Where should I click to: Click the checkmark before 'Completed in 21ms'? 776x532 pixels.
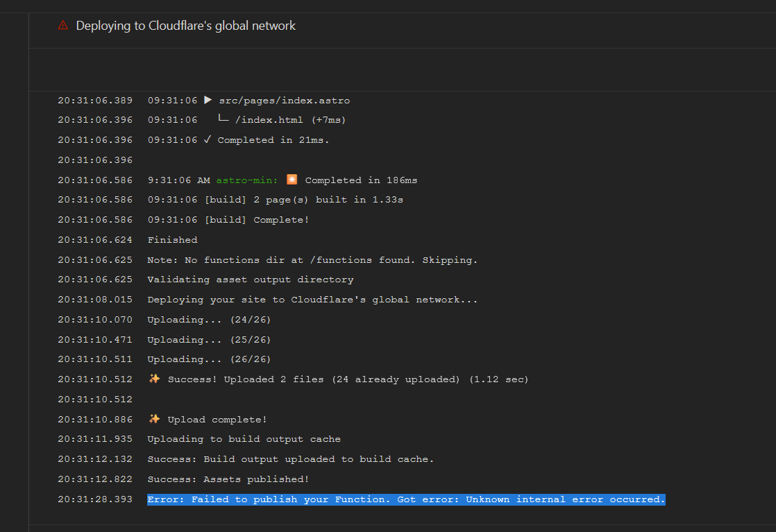pos(208,139)
